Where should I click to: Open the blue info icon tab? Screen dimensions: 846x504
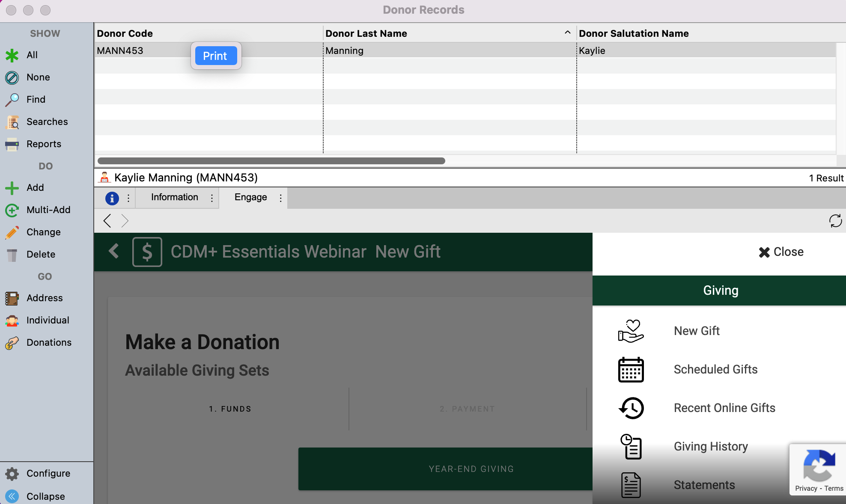coord(112,198)
